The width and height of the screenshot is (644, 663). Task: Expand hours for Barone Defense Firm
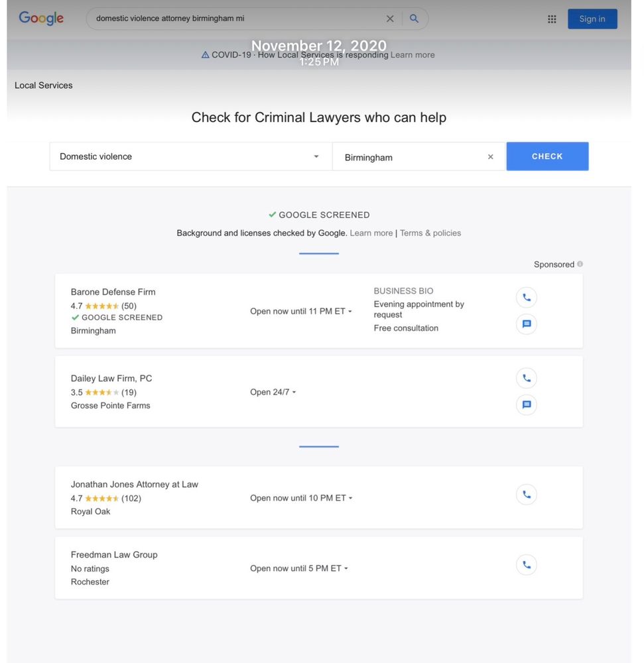[x=351, y=311]
